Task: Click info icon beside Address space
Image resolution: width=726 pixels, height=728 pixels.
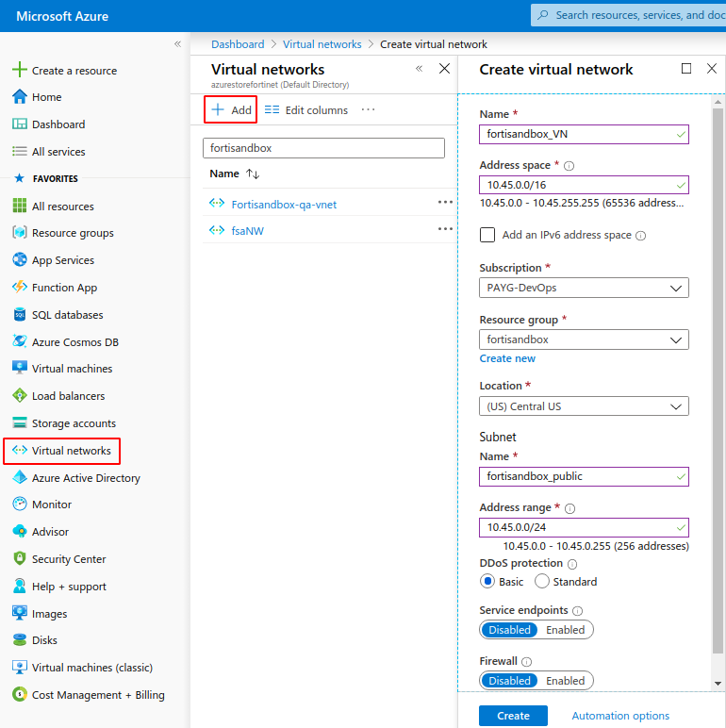Action: [569, 166]
